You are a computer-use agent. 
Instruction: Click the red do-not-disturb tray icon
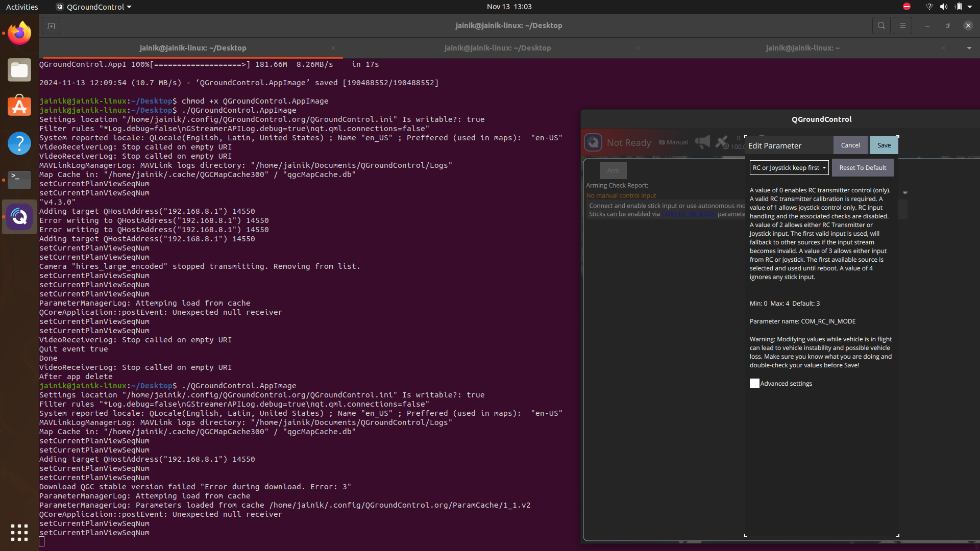coord(906,7)
